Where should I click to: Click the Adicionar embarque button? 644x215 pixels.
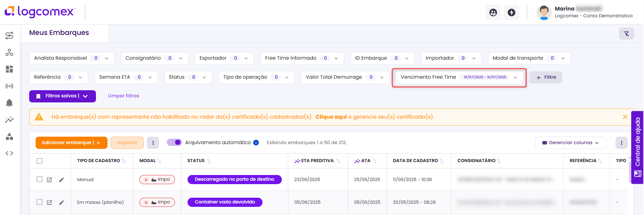pyautogui.click(x=71, y=143)
